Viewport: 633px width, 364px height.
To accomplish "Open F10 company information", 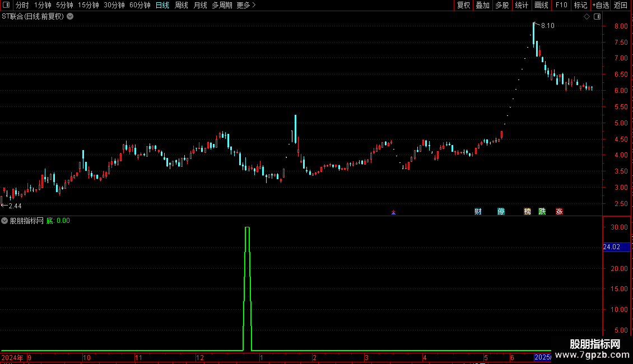I will (561, 5).
